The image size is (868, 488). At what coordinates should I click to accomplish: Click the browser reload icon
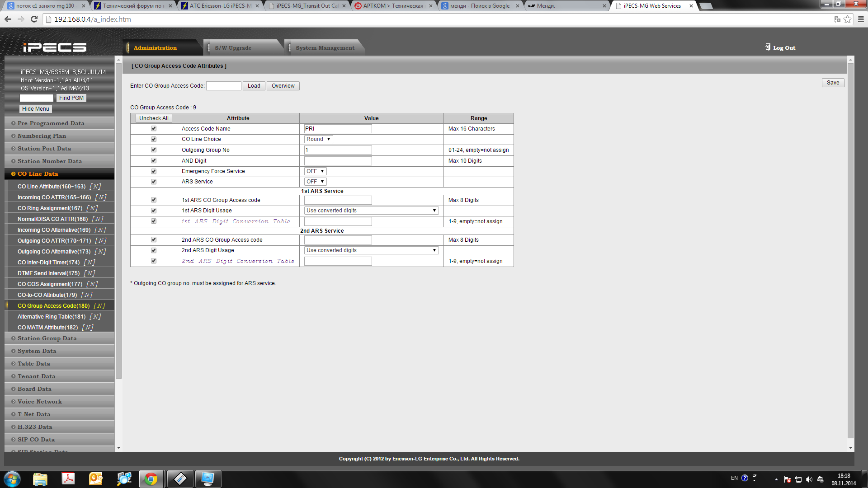(34, 19)
